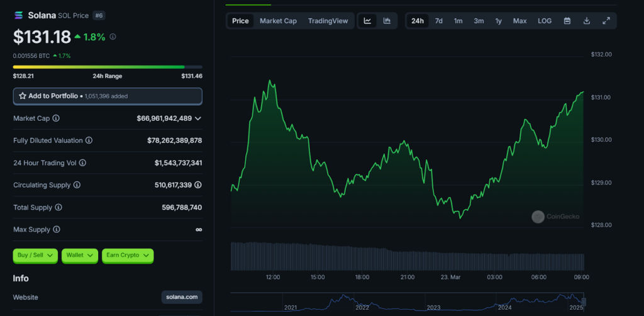The width and height of the screenshot is (644, 316).
Task: Switch to the line chart view icon
Action: [x=367, y=21]
